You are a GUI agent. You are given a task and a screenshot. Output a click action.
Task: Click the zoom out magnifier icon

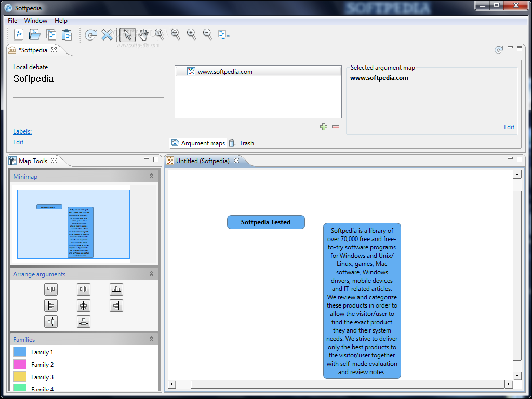[x=207, y=34]
